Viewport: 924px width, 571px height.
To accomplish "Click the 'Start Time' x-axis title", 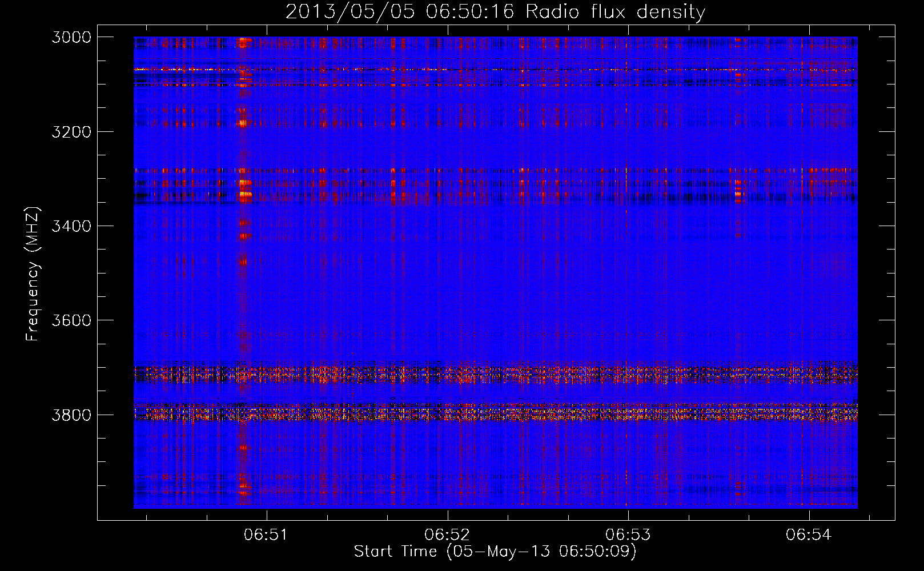I will tap(395, 552).
